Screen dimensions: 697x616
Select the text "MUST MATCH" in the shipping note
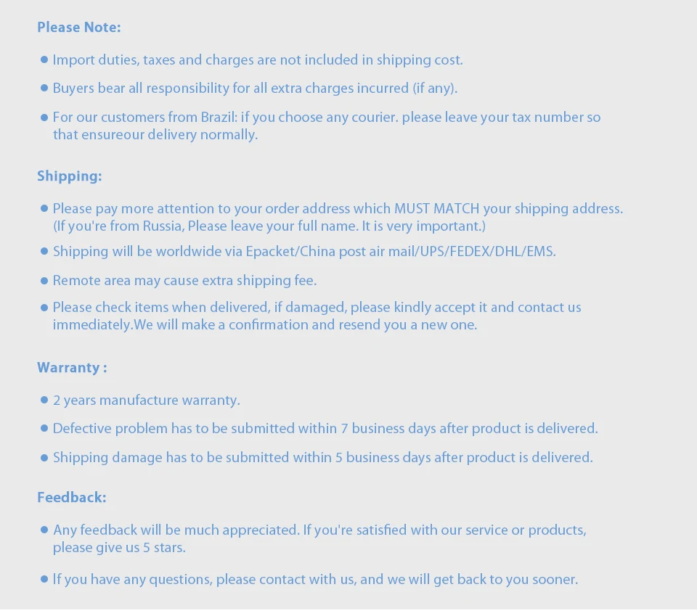click(436, 209)
